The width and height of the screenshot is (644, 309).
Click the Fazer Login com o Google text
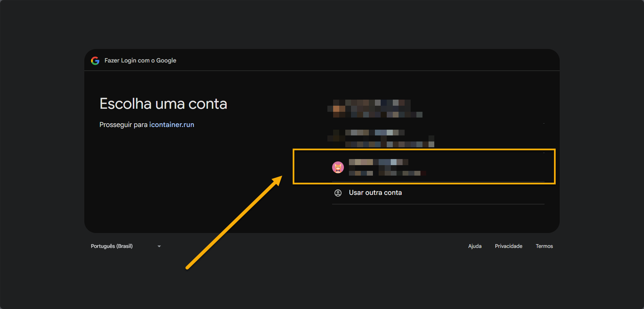[x=140, y=60]
